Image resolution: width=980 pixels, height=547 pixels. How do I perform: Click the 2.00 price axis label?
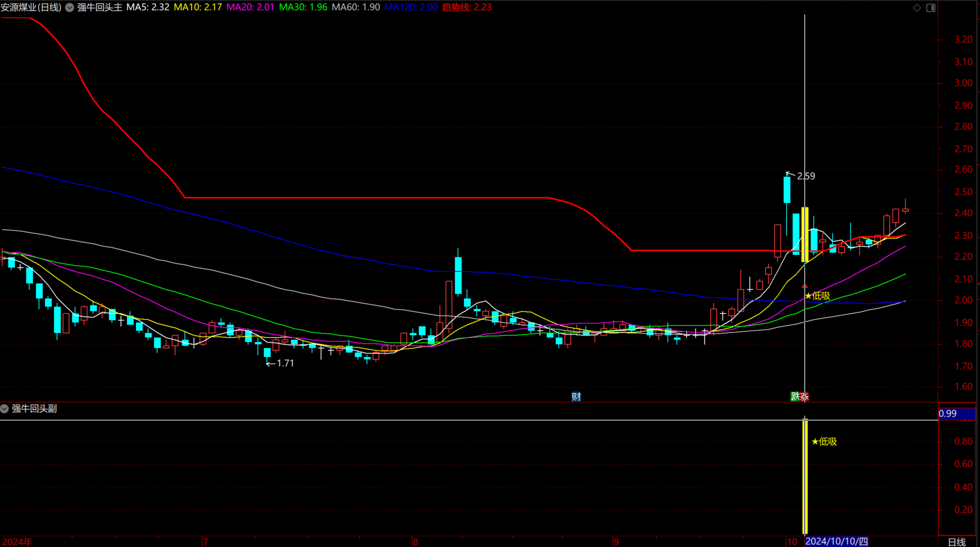pyautogui.click(x=963, y=301)
